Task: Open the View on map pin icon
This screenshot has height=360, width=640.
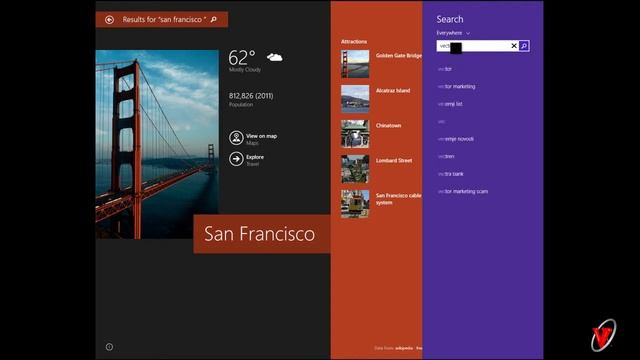Action: [x=236, y=138]
